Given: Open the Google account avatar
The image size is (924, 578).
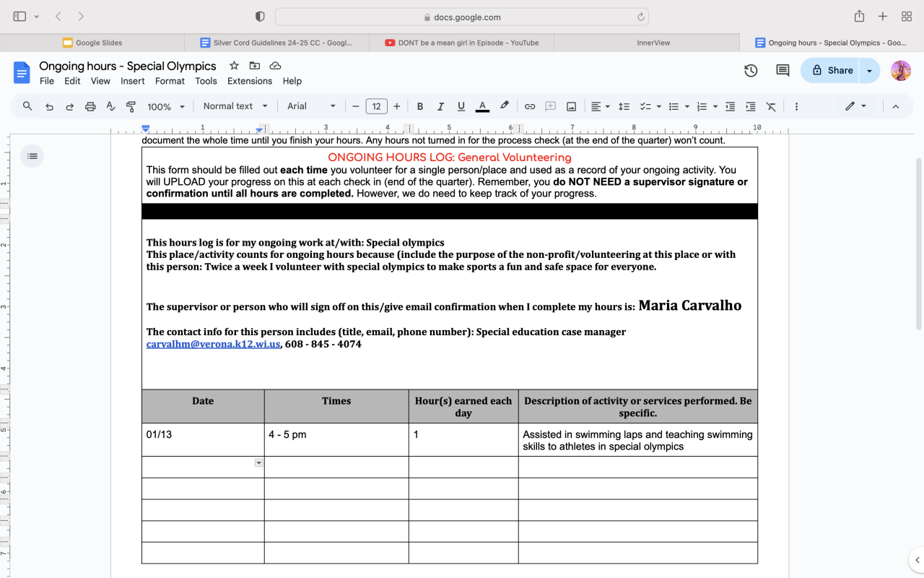Looking at the screenshot, I should (x=901, y=70).
